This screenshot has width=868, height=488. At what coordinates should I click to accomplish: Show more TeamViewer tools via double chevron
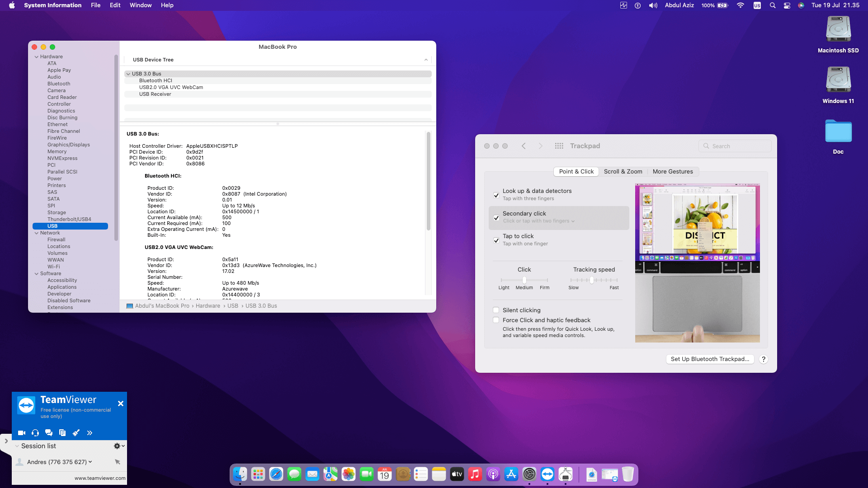coord(90,433)
